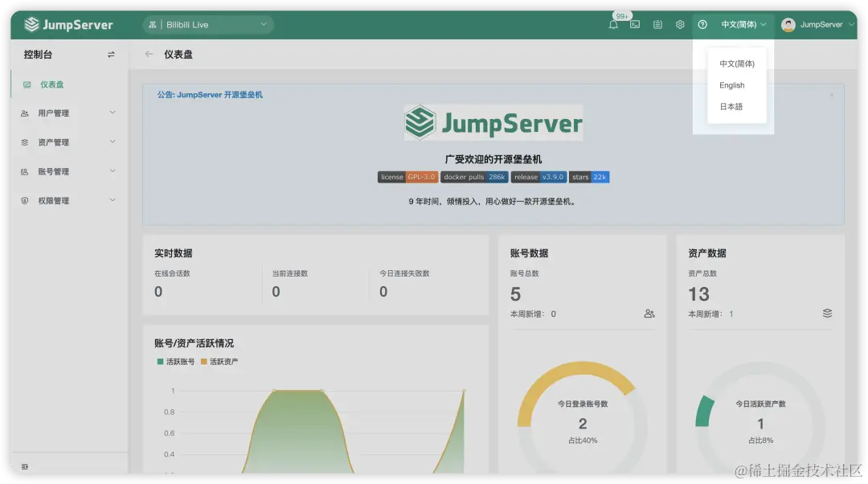The width and height of the screenshot is (868, 484).
Task: Expand the 账号管理 menu chevron
Action: tap(113, 171)
